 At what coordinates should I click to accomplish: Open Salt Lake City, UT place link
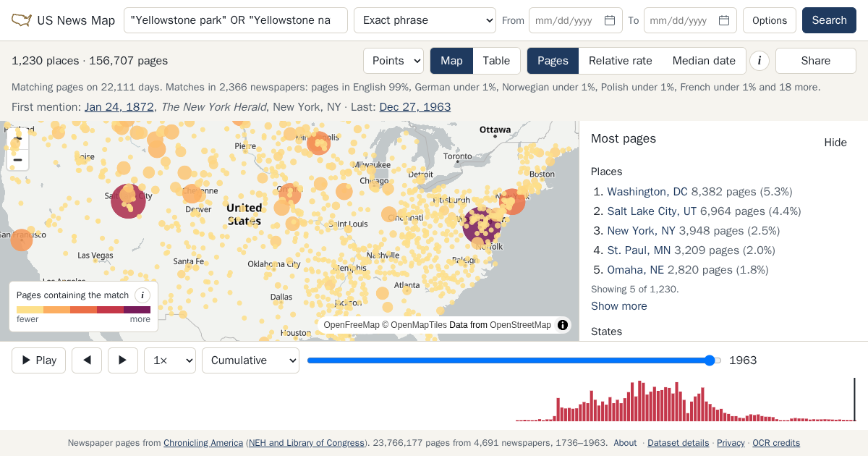point(652,211)
